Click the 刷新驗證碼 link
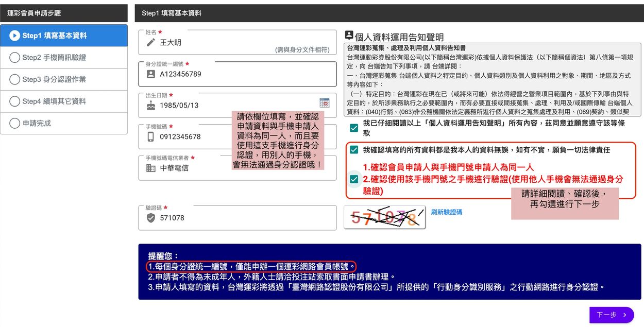Image resolution: width=644 pixels, height=327 pixels. click(447, 212)
